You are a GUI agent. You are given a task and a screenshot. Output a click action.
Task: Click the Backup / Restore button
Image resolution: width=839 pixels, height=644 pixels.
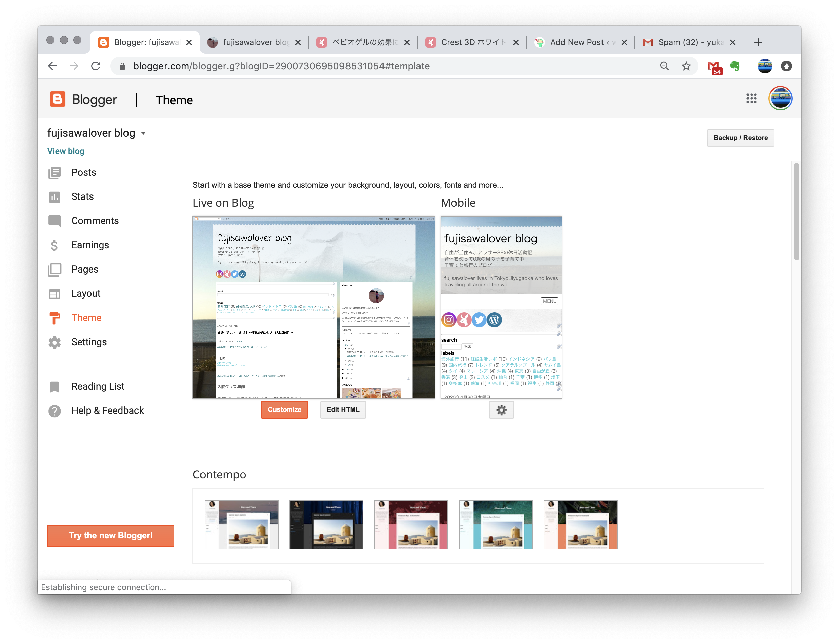tap(740, 138)
